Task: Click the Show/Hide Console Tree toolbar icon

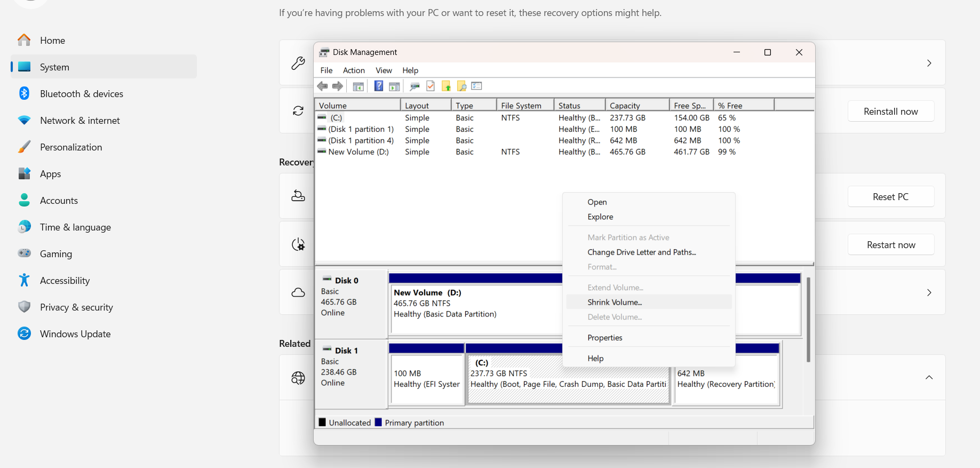Action: click(x=358, y=86)
